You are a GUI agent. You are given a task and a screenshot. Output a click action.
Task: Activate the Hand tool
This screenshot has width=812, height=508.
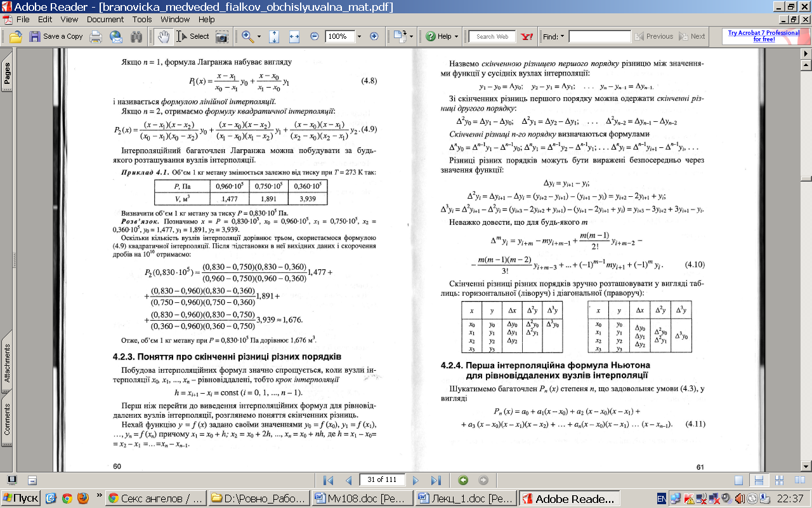pyautogui.click(x=162, y=36)
